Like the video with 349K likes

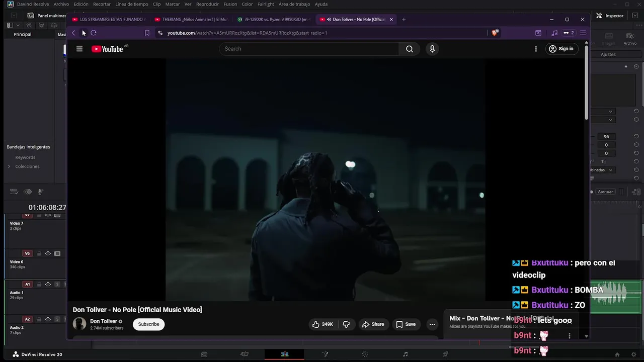click(x=323, y=324)
